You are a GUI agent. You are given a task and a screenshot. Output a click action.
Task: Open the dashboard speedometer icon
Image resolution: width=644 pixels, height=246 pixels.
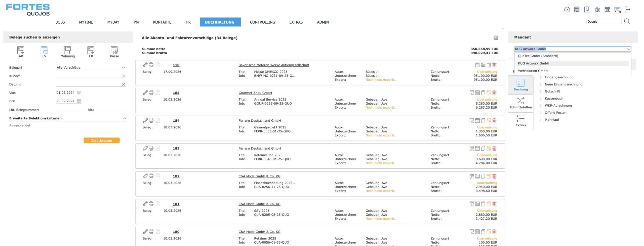click(x=567, y=10)
